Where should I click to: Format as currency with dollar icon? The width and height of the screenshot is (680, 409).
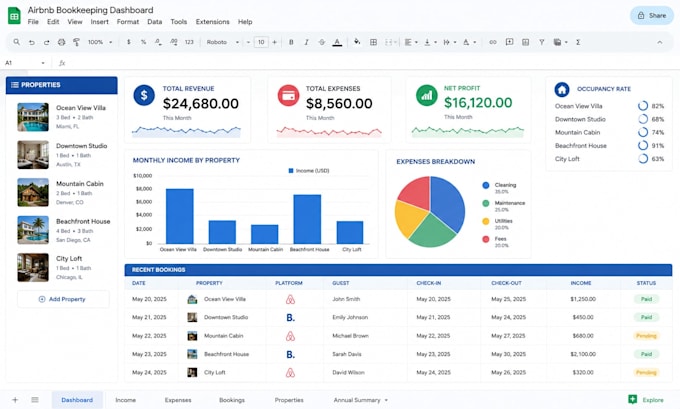(128, 42)
